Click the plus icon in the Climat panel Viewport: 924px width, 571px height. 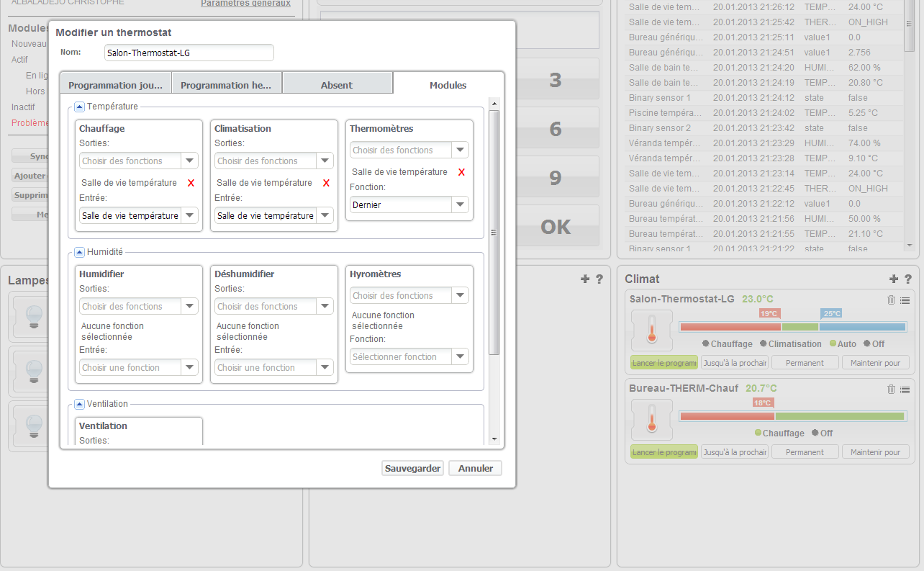[x=894, y=279]
